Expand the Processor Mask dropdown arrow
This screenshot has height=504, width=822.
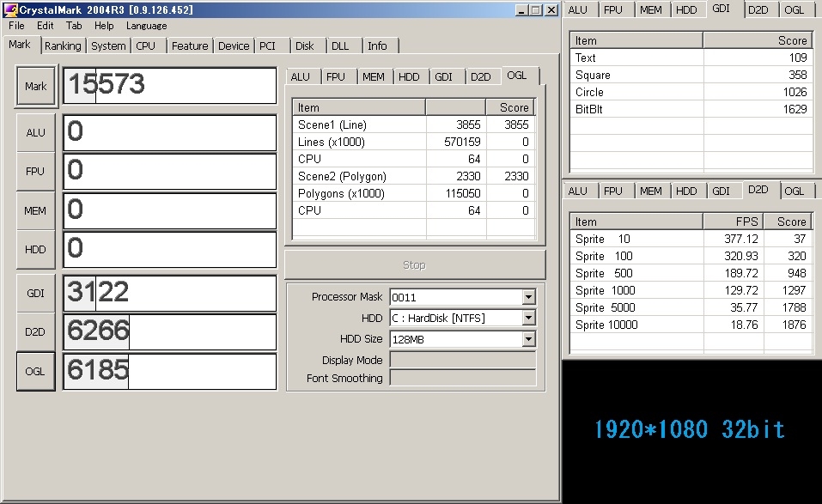[x=528, y=298]
